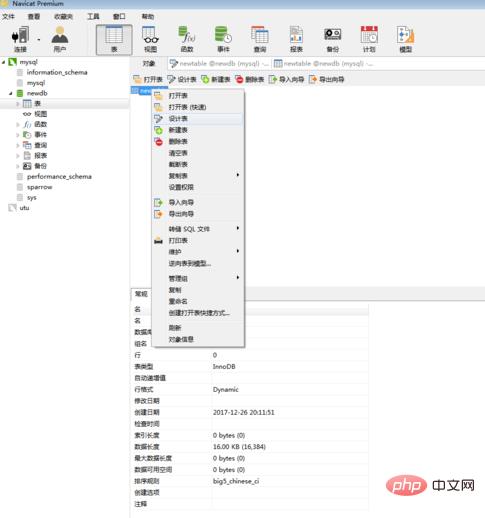Collapse the mysql connection node

[4, 62]
